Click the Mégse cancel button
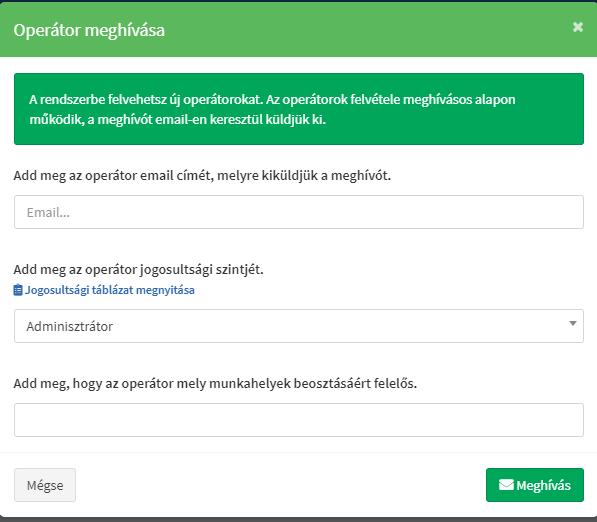 point(45,485)
